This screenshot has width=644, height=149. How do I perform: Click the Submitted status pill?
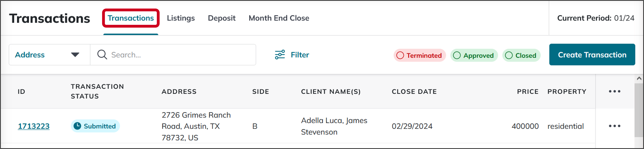pos(95,126)
